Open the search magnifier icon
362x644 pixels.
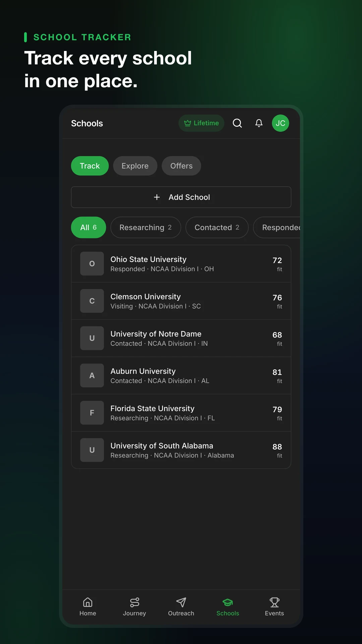coord(237,123)
